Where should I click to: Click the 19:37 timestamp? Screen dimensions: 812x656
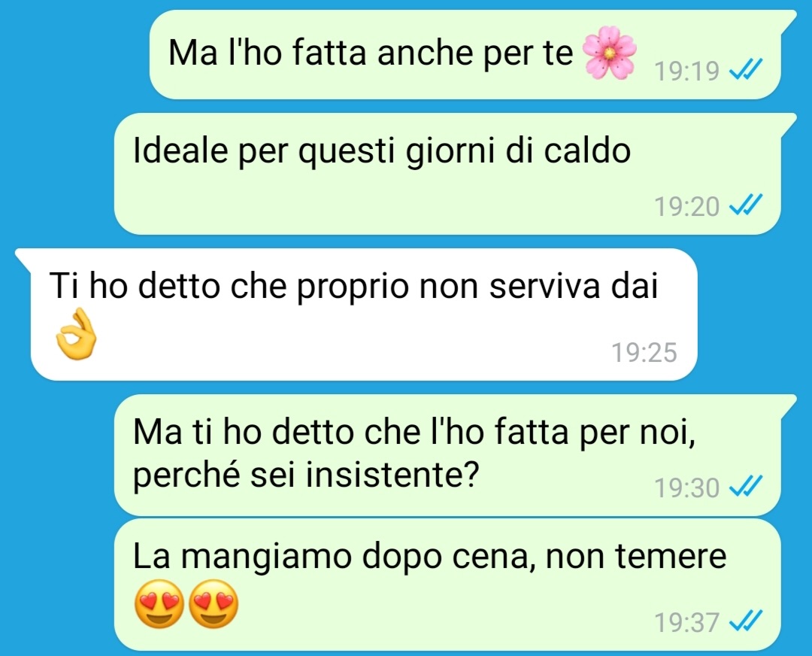[687, 622]
